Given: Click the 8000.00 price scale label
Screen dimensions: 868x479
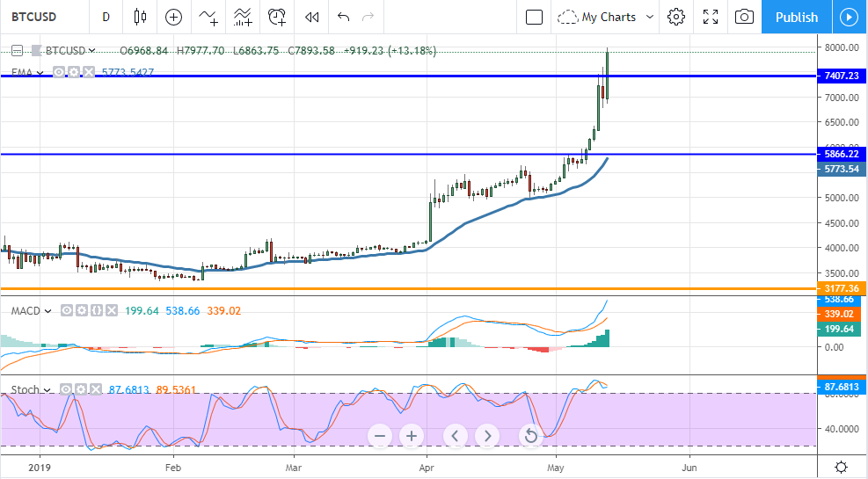Looking at the screenshot, I should [842, 47].
